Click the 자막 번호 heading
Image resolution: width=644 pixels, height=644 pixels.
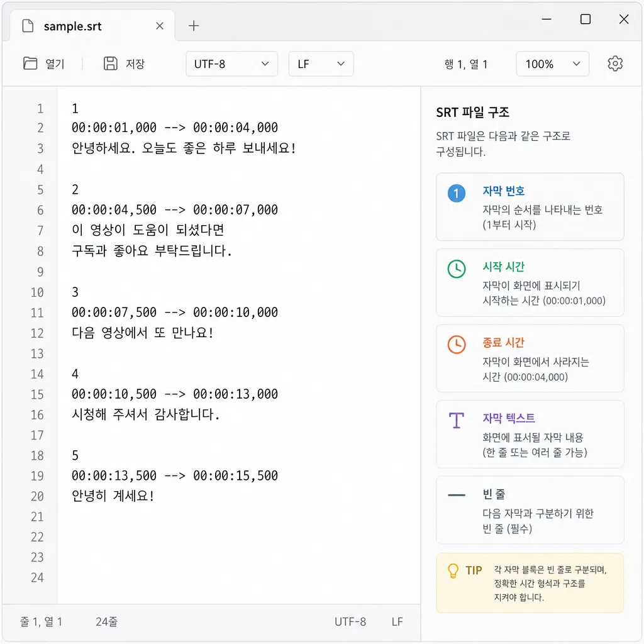tap(504, 191)
